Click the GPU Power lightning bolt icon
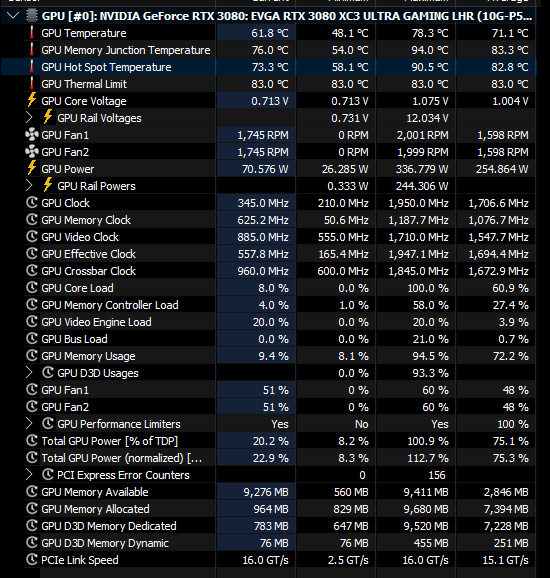550x578 pixels. tap(32, 169)
